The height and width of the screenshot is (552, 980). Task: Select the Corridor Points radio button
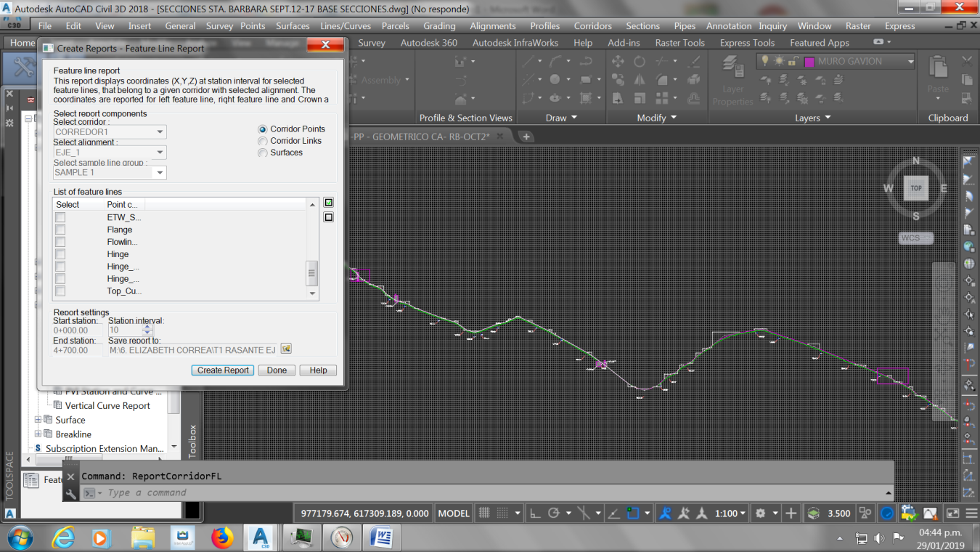click(263, 129)
